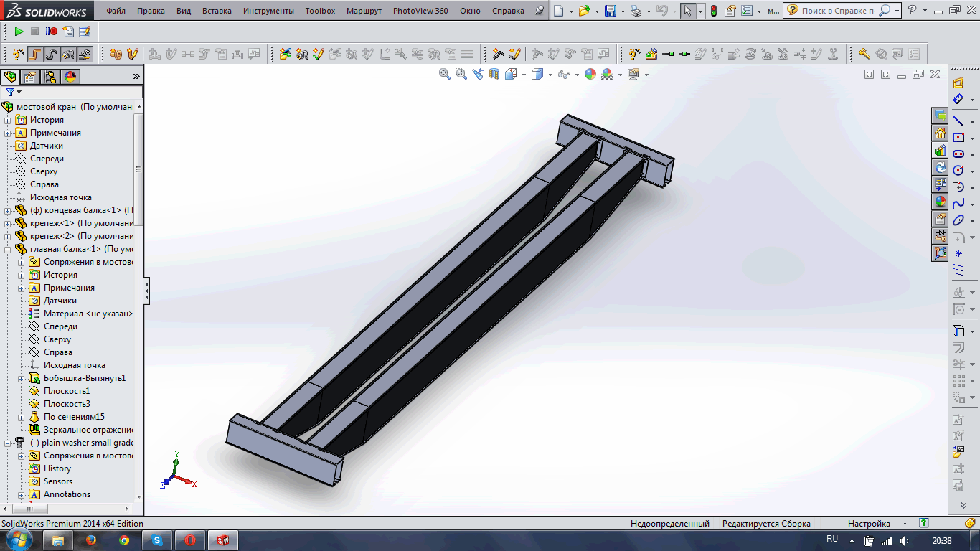Click the New document icon
Image resolution: width=980 pixels, height=551 pixels.
point(559,11)
